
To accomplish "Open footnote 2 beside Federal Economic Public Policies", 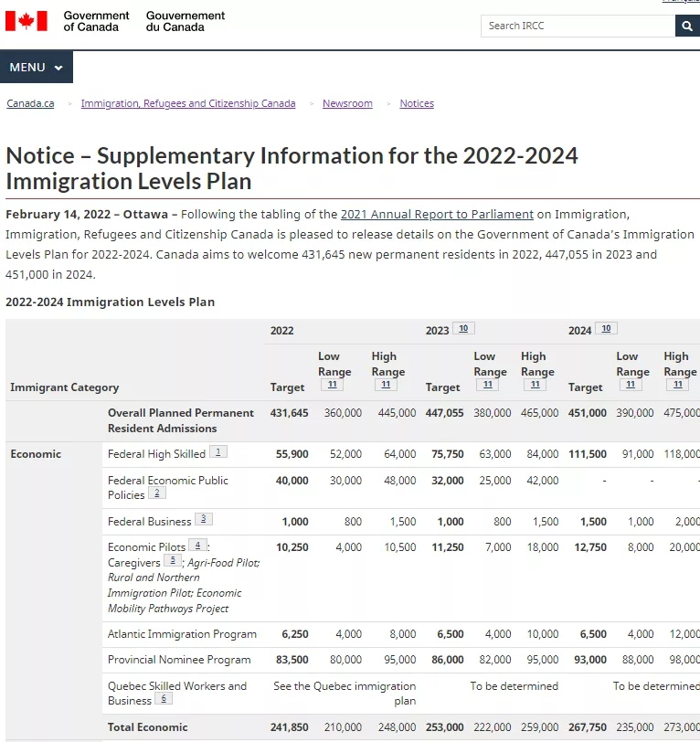I will click(156, 493).
